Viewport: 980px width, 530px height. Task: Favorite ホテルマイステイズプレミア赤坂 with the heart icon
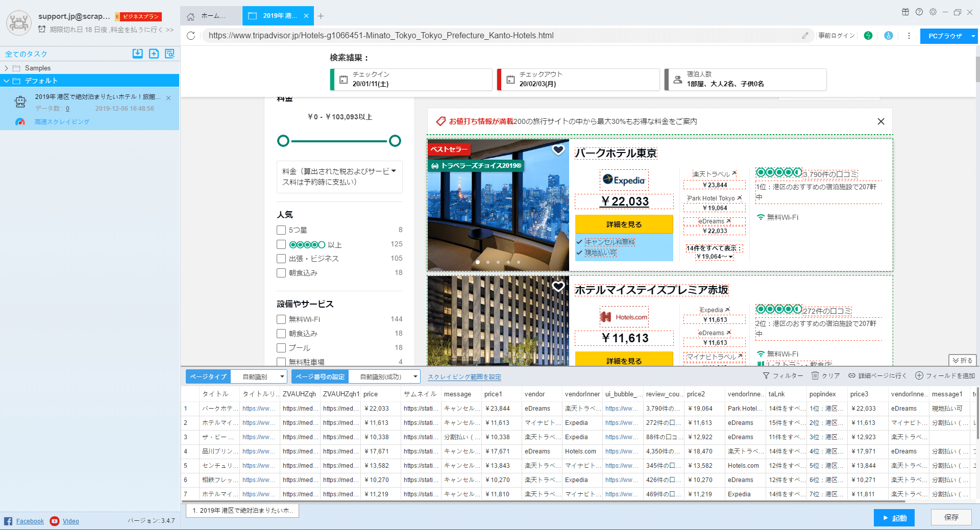pos(558,287)
